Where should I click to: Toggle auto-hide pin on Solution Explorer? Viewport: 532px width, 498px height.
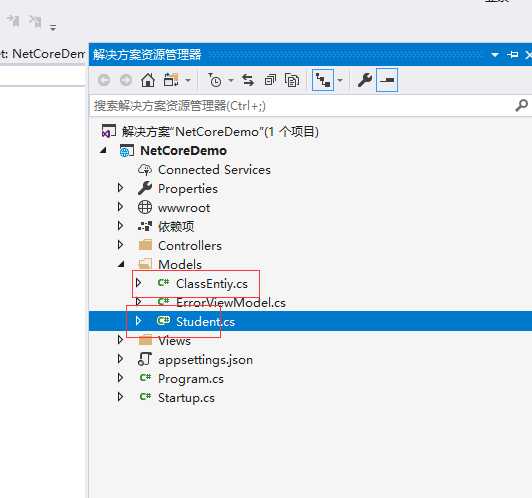pos(512,55)
